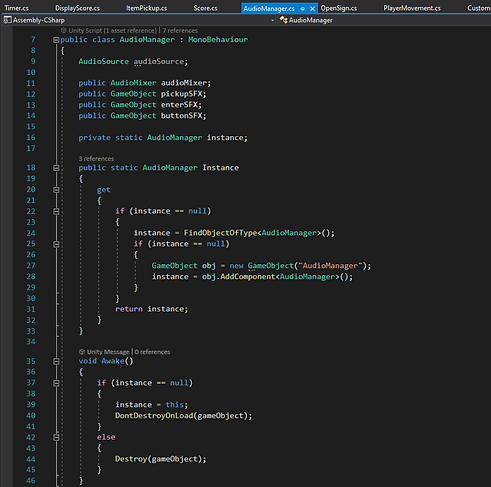The image size is (491, 487).
Task: Click buttonSFX variable on line 14
Action: 182,116
